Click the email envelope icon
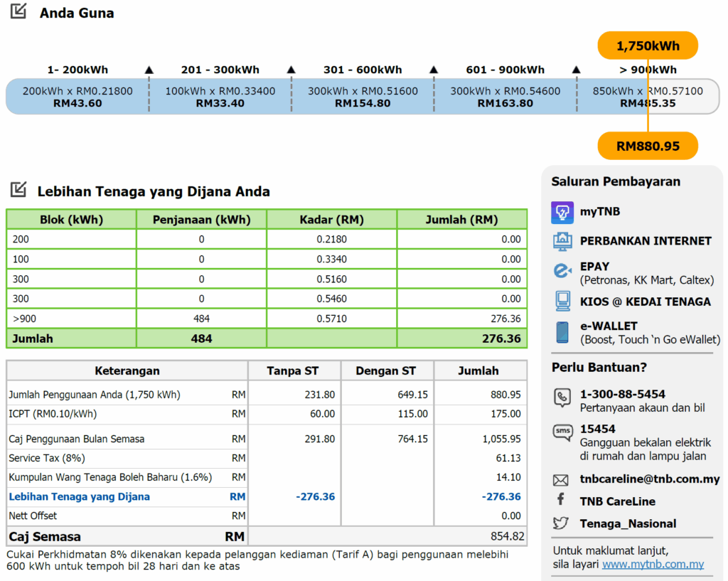 [x=561, y=480]
